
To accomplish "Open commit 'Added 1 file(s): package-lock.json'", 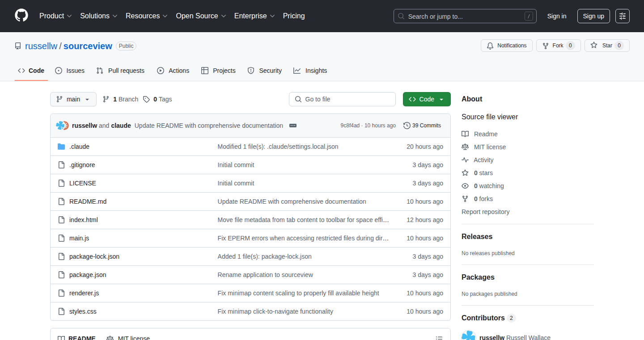I will click(264, 256).
